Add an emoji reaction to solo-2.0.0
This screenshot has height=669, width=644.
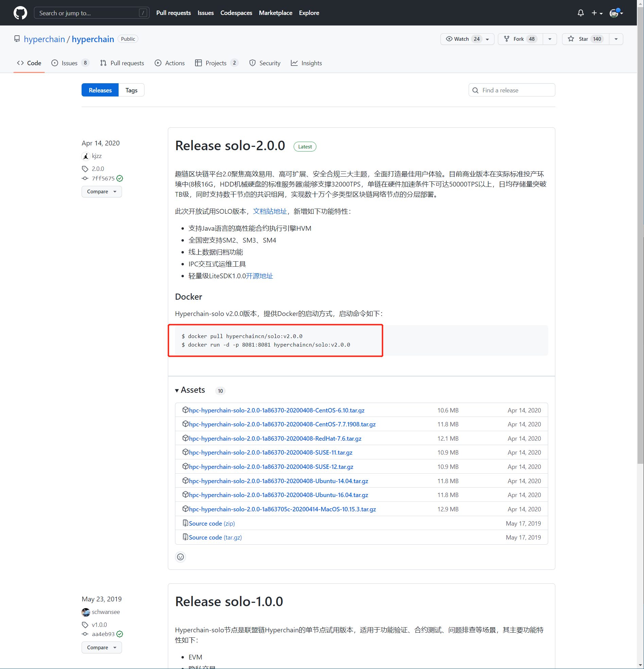[x=180, y=557]
